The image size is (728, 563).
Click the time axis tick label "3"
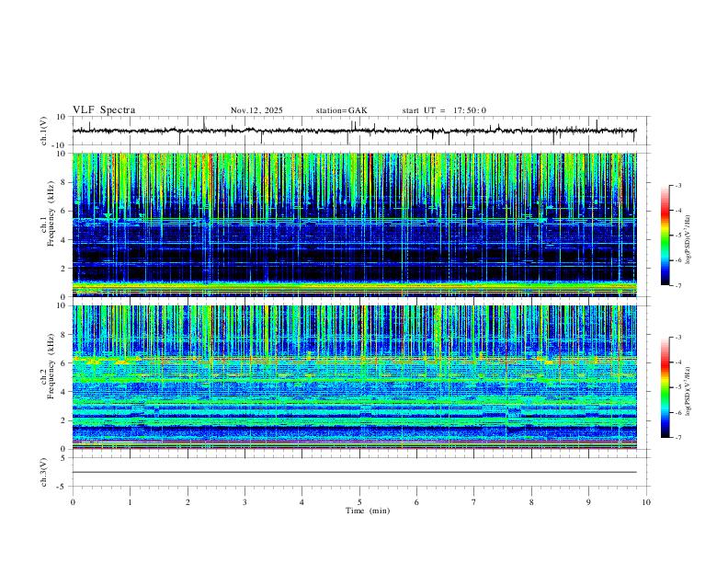[245, 502]
